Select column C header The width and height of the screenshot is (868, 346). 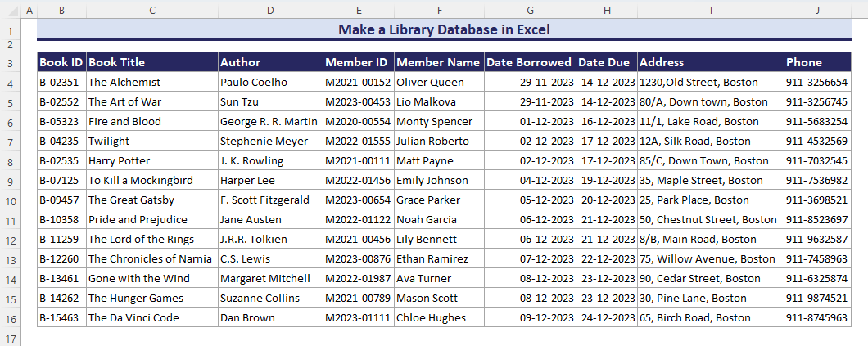(x=151, y=10)
